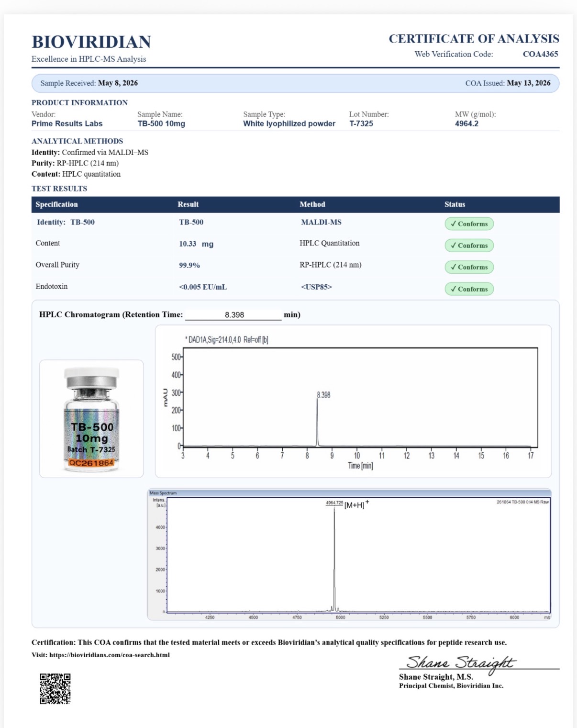The height and width of the screenshot is (728, 577).
Task: Select the web verification code COA4365
Action: click(540, 54)
